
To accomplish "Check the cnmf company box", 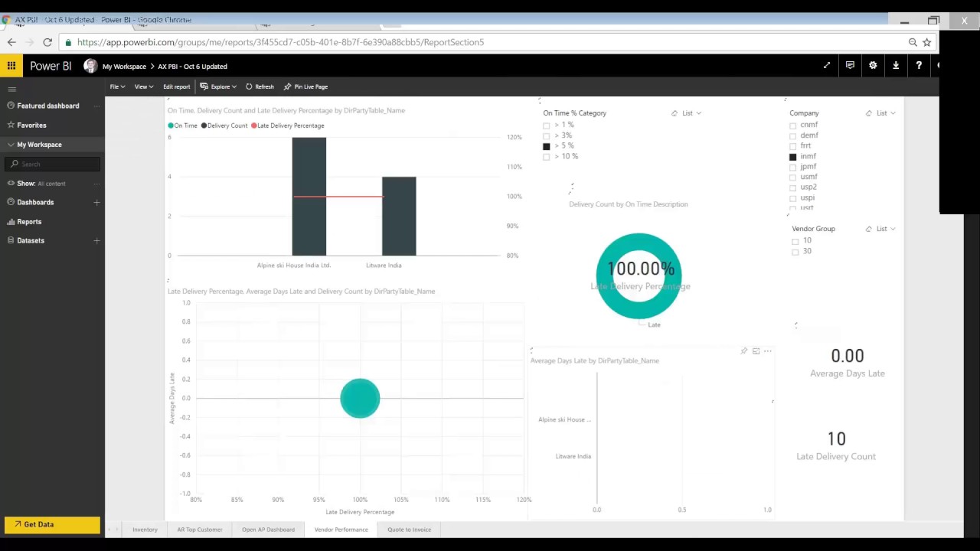I will click(x=792, y=126).
